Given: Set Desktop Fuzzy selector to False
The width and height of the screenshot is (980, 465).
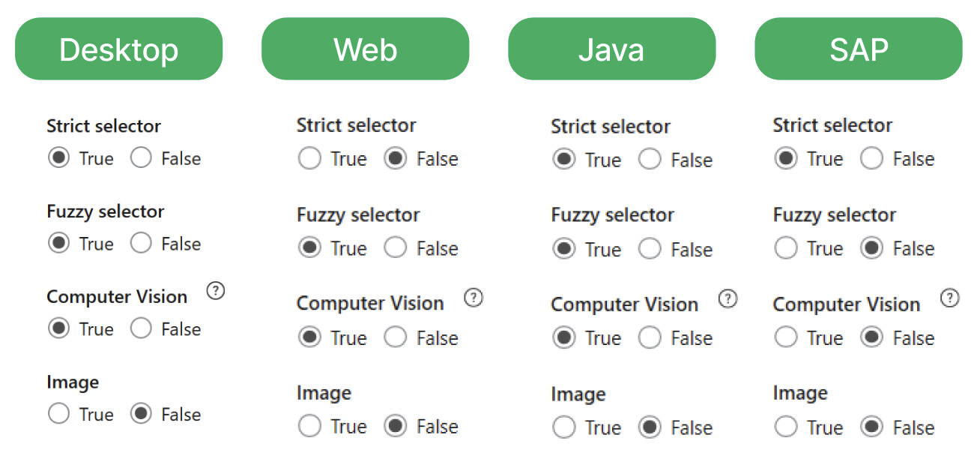Looking at the screenshot, I should 141,244.
